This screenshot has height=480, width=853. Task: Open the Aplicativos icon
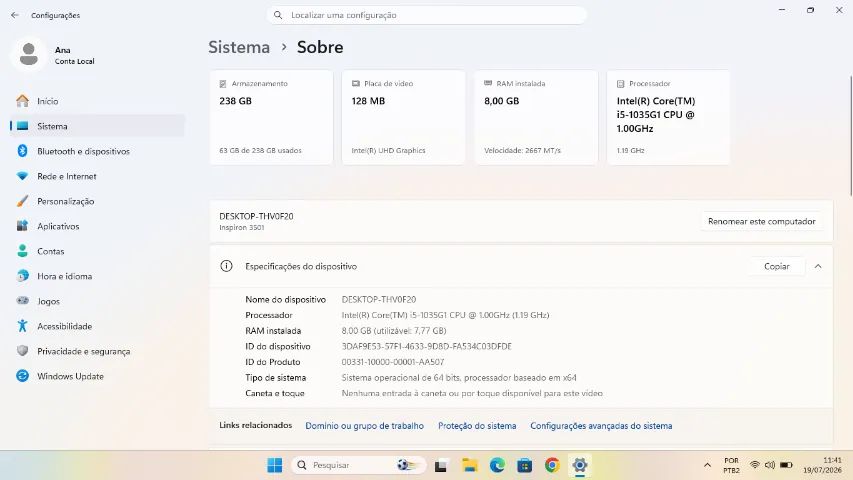(22, 226)
